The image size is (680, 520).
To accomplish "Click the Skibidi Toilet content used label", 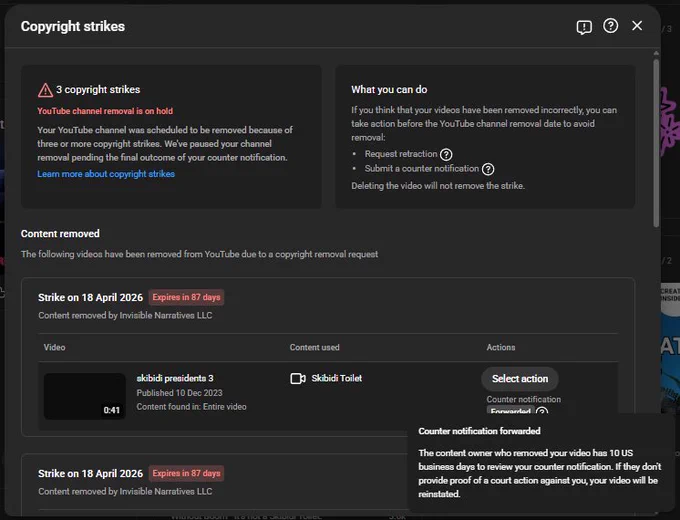I will 337,378.
